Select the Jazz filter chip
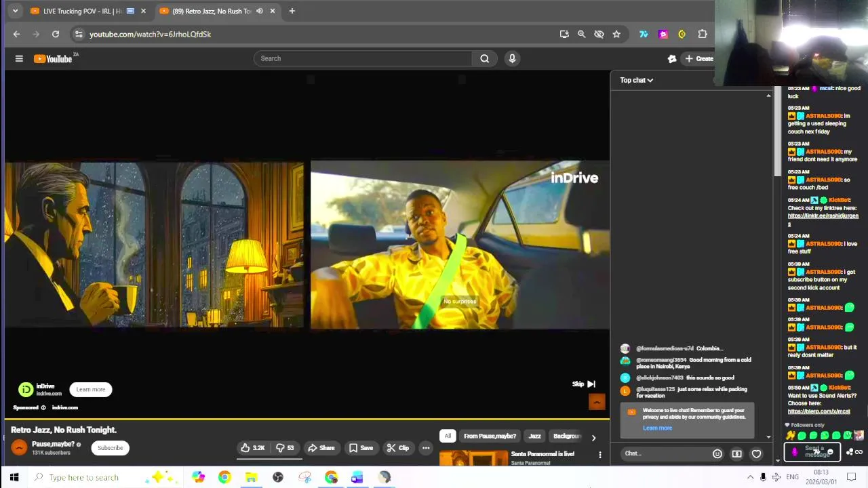The width and height of the screenshot is (868, 488). pyautogui.click(x=534, y=436)
